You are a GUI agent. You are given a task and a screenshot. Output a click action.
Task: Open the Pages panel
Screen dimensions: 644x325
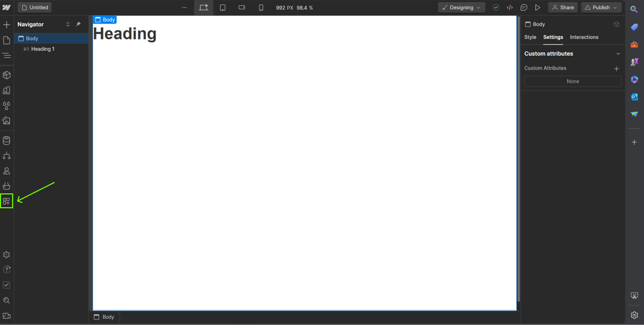click(7, 40)
